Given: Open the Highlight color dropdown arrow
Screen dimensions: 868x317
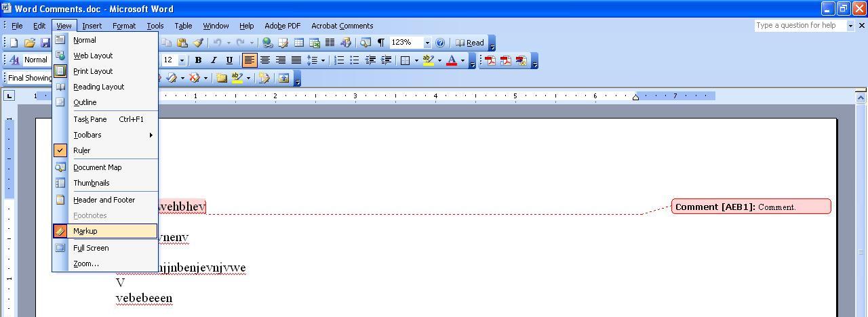Looking at the screenshot, I should pos(439,60).
